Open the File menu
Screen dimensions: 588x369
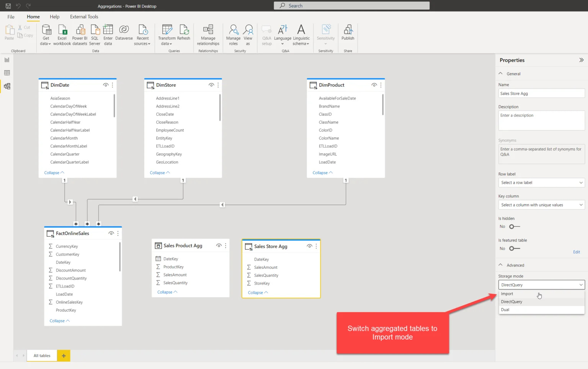point(11,17)
